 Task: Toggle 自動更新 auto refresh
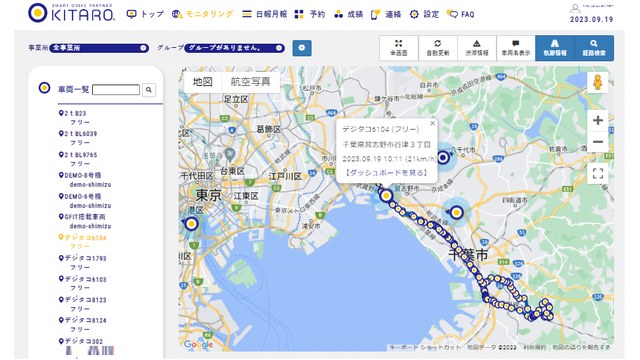click(x=438, y=48)
